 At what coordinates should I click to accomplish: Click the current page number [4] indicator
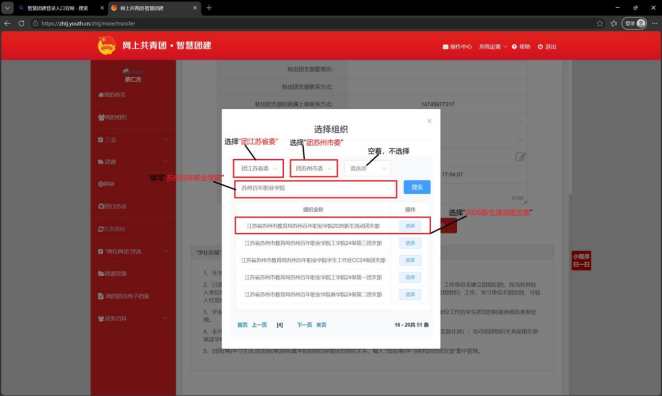tap(279, 325)
